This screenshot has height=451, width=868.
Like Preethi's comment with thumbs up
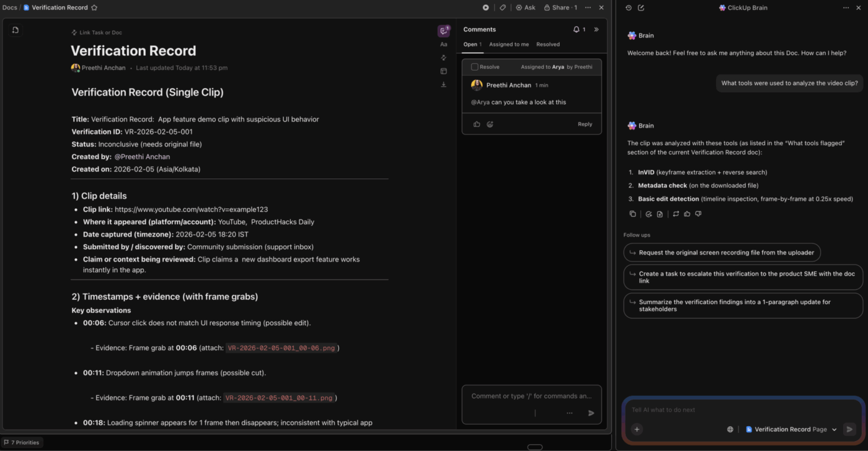click(477, 124)
